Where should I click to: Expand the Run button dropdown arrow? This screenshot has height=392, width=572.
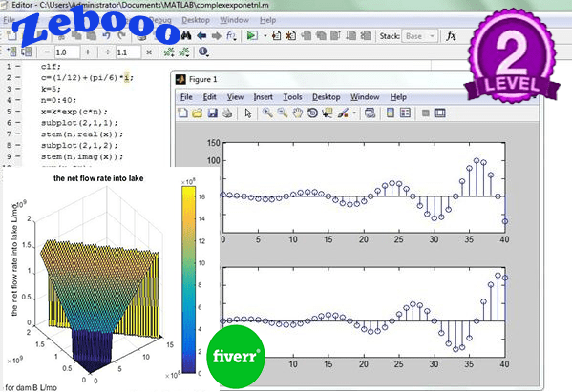tap(265, 36)
